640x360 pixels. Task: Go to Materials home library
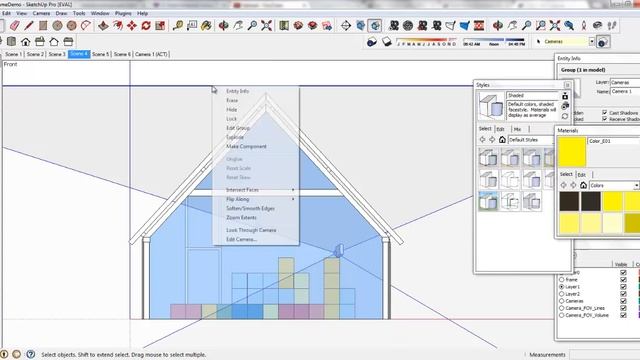coord(583,185)
